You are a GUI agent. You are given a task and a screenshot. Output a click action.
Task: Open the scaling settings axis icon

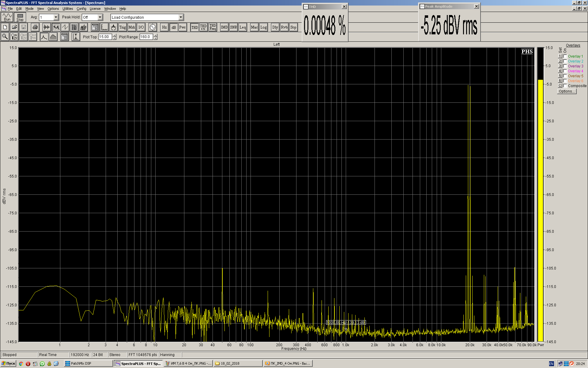[104, 27]
